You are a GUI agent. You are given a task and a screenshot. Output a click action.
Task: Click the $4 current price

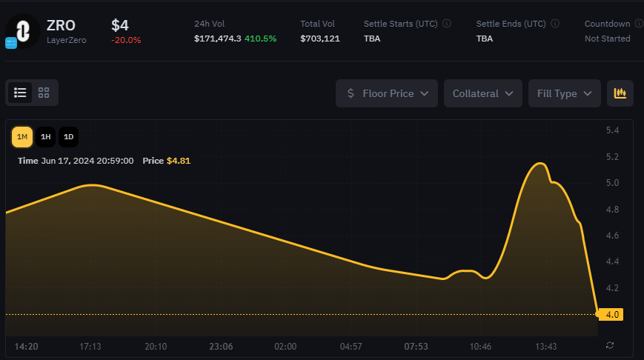(x=120, y=25)
